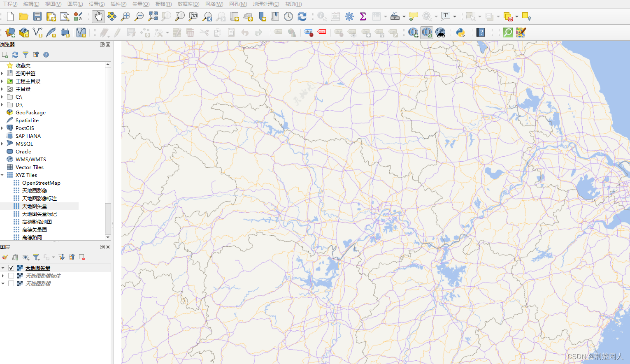Select the WMS/WMTS browser entry
This screenshot has width=630, height=364.
point(30,160)
